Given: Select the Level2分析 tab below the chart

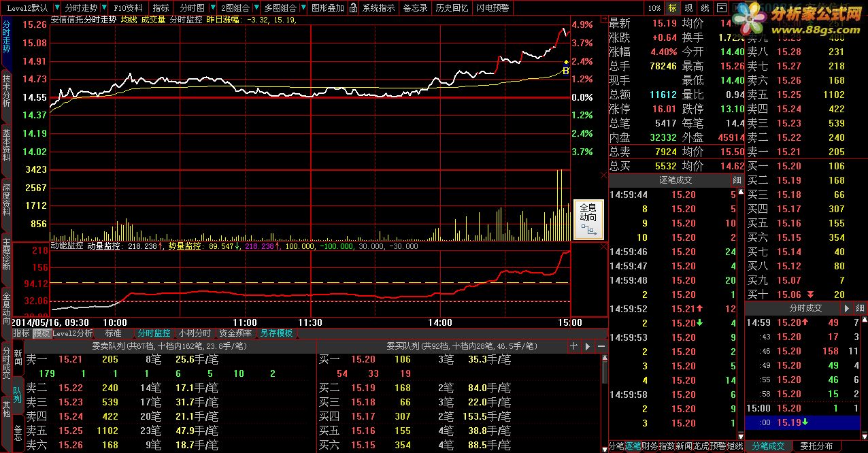Looking at the screenshot, I should click(73, 333).
